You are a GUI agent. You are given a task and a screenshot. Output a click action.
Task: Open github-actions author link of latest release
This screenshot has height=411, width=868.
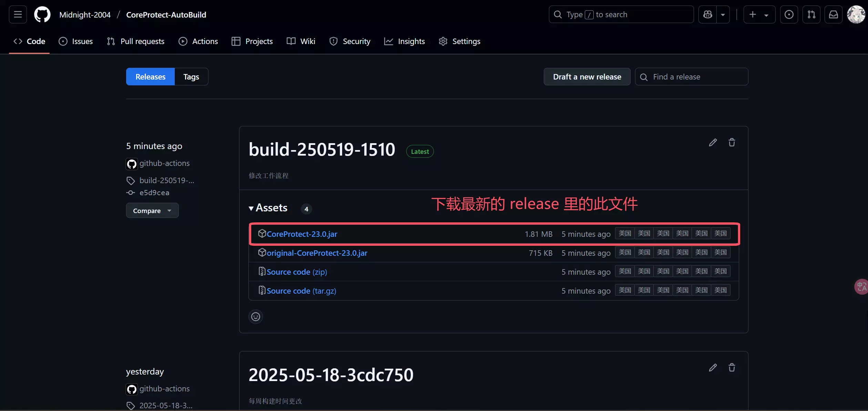(x=164, y=163)
